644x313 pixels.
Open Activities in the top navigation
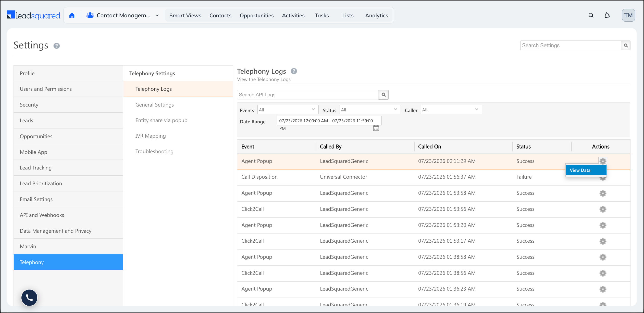(293, 16)
